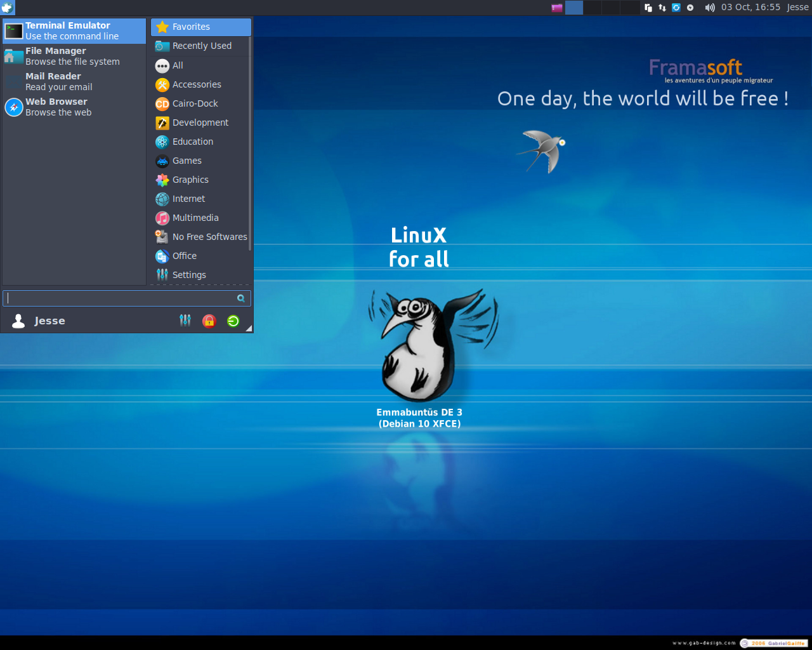Open the Cairo-Dock category

coord(200,103)
